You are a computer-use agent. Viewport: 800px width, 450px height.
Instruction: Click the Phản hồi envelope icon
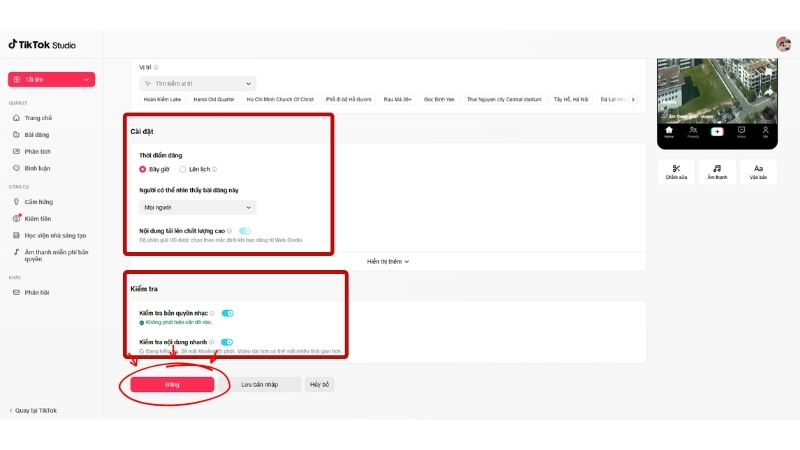16,292
